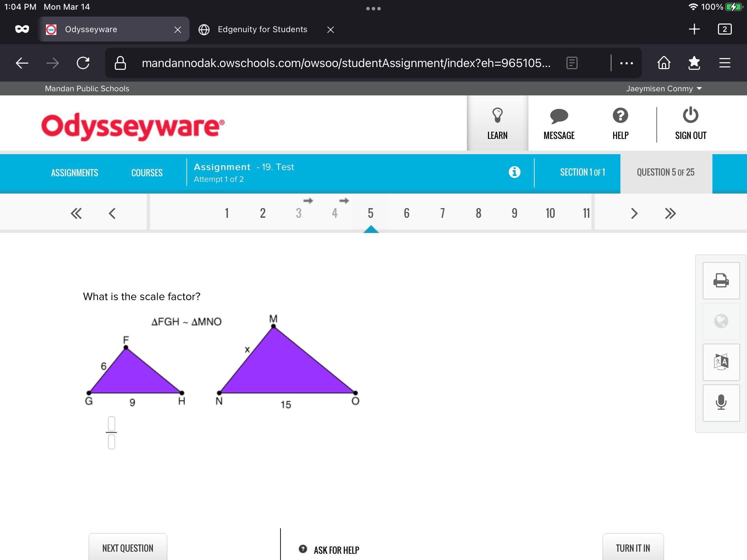Click the fraction denominator input box
This screenshot has height=560, width=747.
pos(111,442)
